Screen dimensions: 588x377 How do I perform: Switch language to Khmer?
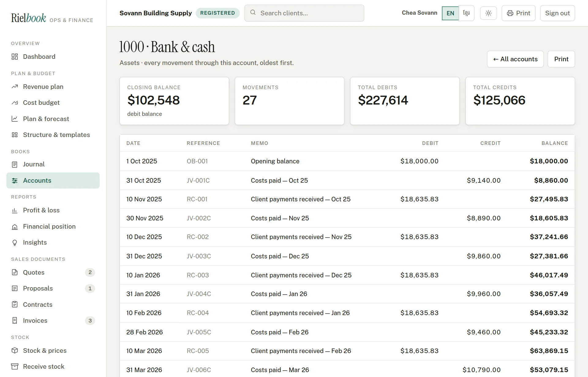pyautogui.click(x=466, y=13)
